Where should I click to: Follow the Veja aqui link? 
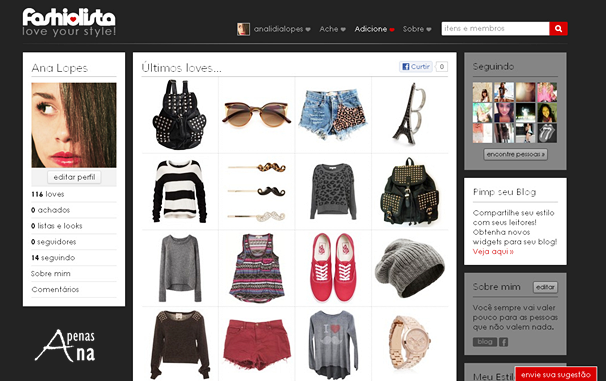(493, 252)
